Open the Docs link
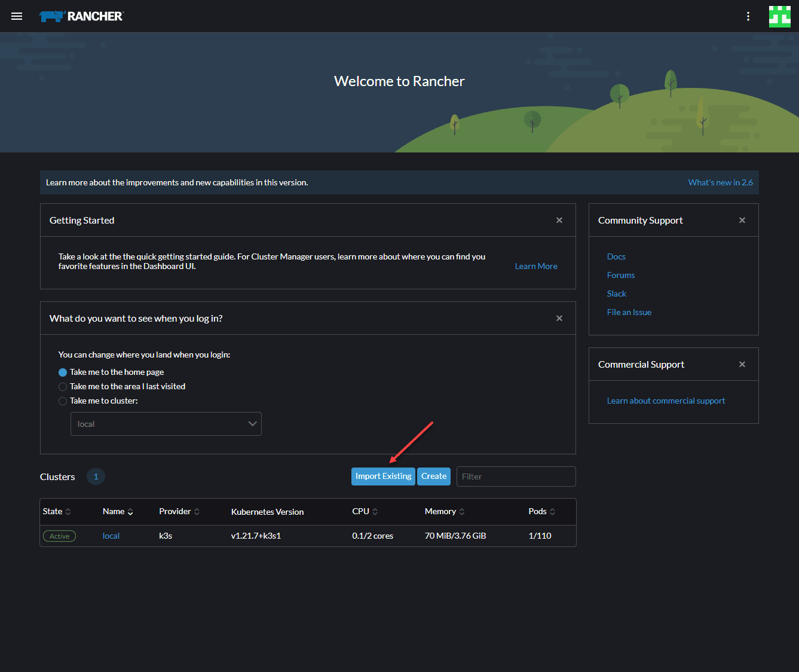The height and width of the screenshot is (672, 799). point(616,256)
